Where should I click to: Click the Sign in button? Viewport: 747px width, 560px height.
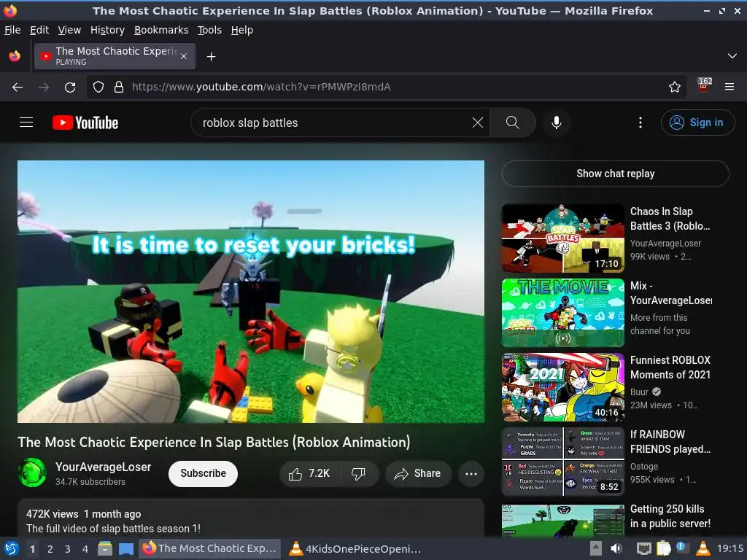[x=697, y=122]
